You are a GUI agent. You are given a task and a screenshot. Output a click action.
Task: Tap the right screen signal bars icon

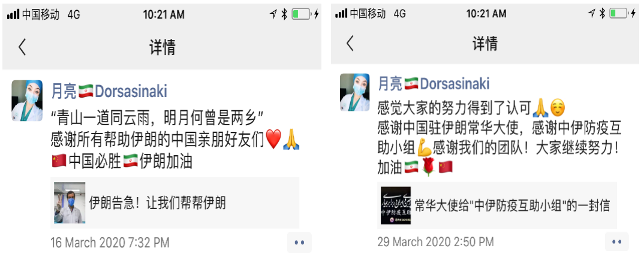(341, 14)
